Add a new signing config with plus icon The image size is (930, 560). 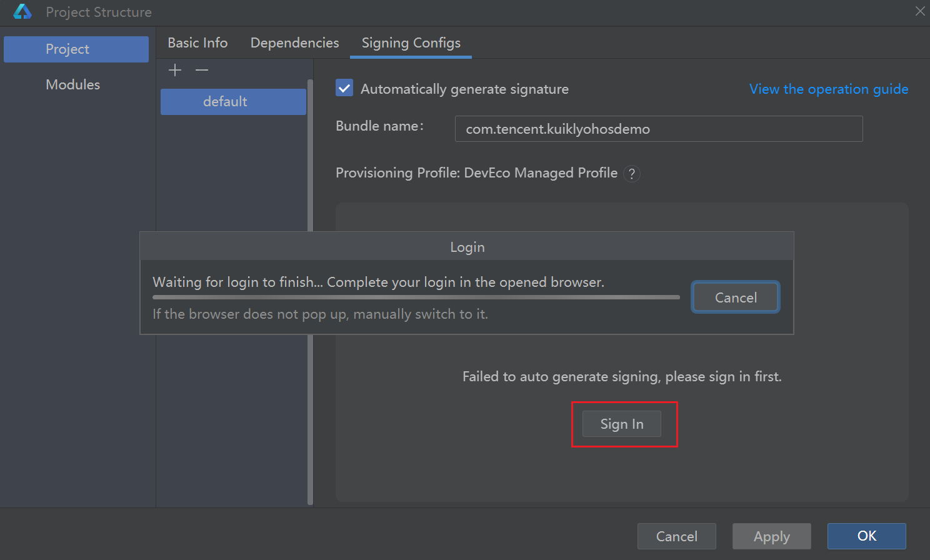click(175, 70)
